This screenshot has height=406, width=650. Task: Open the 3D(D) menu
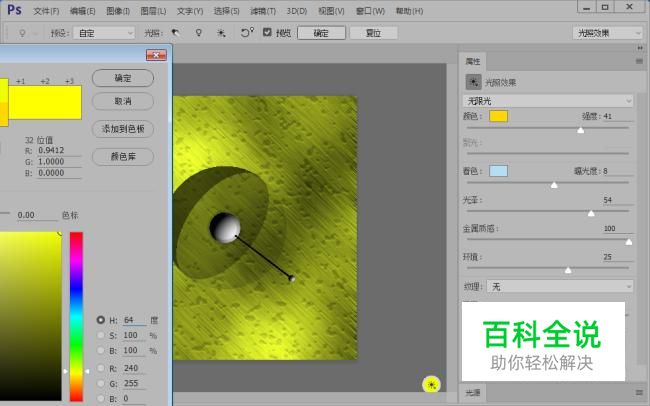click(x=297, y=11)
